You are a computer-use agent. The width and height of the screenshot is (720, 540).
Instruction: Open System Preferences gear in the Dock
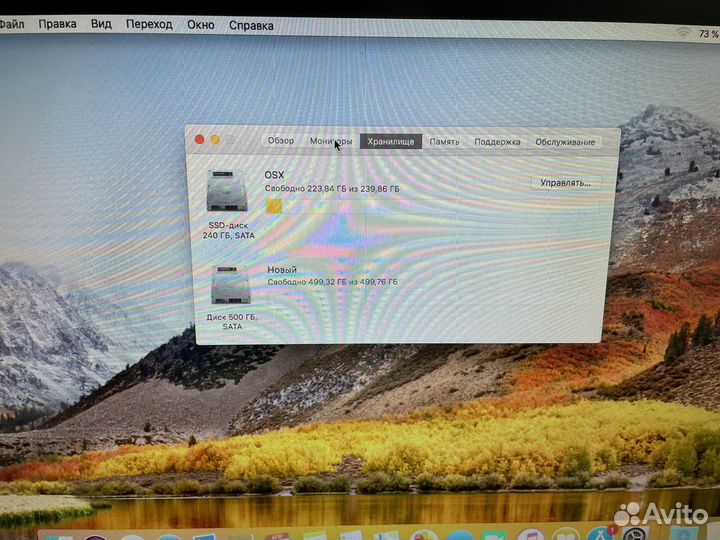(x=635, y=534)
